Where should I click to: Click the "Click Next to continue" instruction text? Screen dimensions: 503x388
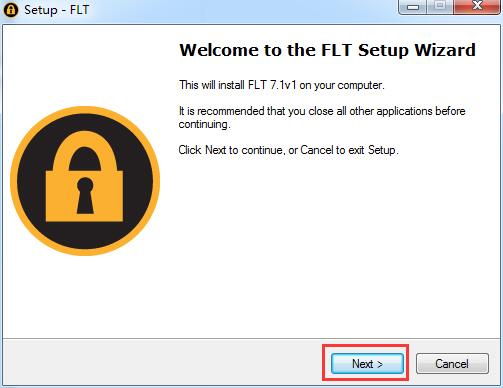point(288,150)
